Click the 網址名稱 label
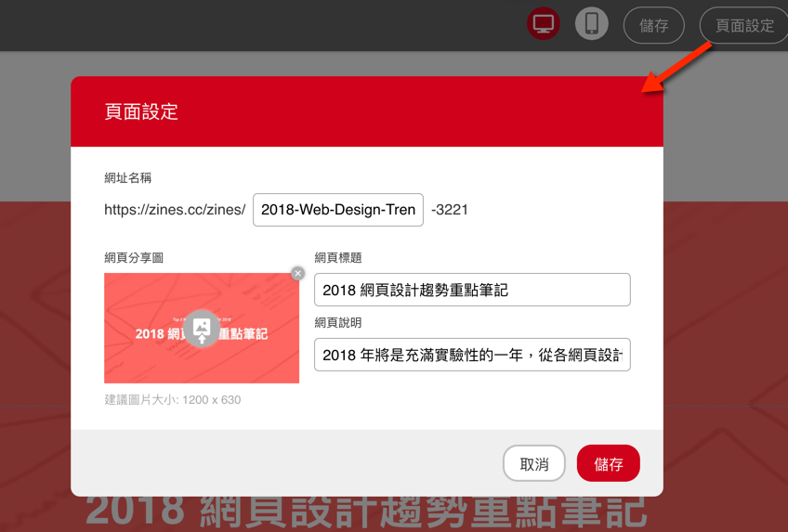The image size is (788, 532). 128,177
